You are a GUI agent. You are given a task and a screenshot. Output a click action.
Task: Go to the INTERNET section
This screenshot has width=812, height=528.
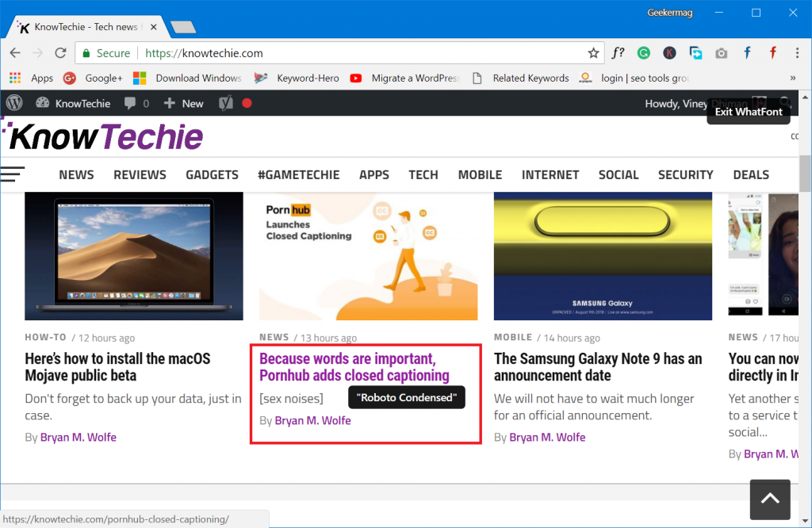coord(550,175)
